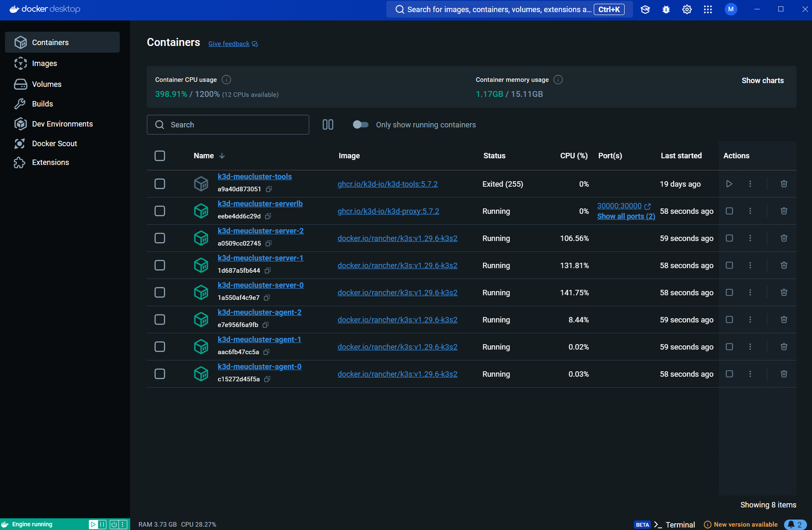812x530 pixels.
Task: Open Docker Desktop settings gear
Action: coord(687,10)
